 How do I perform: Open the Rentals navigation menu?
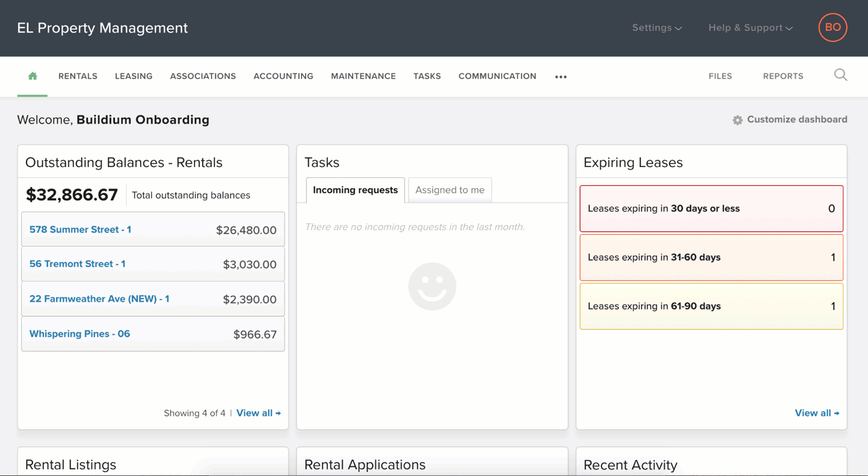point(78,76)
